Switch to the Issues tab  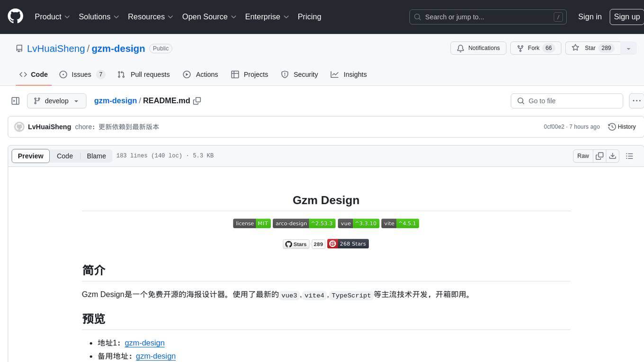(x=82, y=74)
